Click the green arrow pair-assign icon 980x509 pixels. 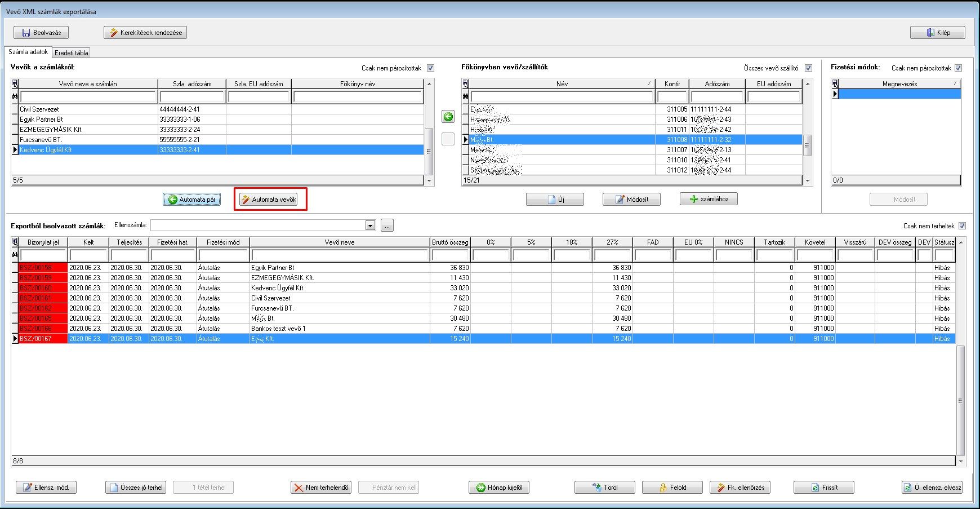448,117
